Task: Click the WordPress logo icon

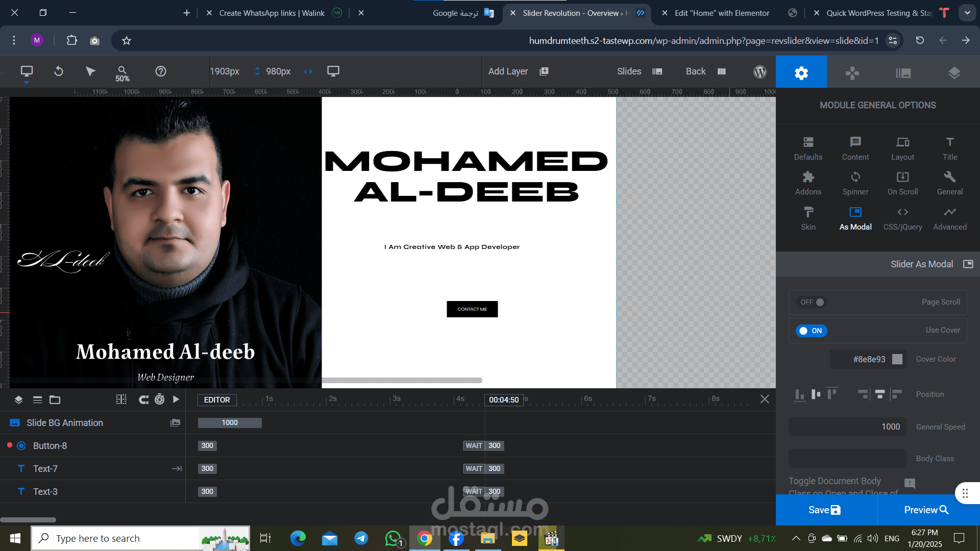Action: click(759, 72)
